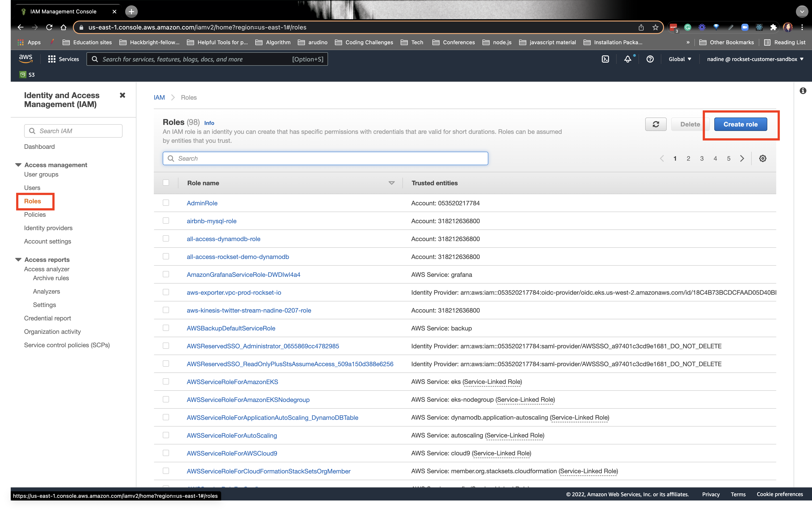
Task: Share this page via the share icon
Action: pos(641,27)
